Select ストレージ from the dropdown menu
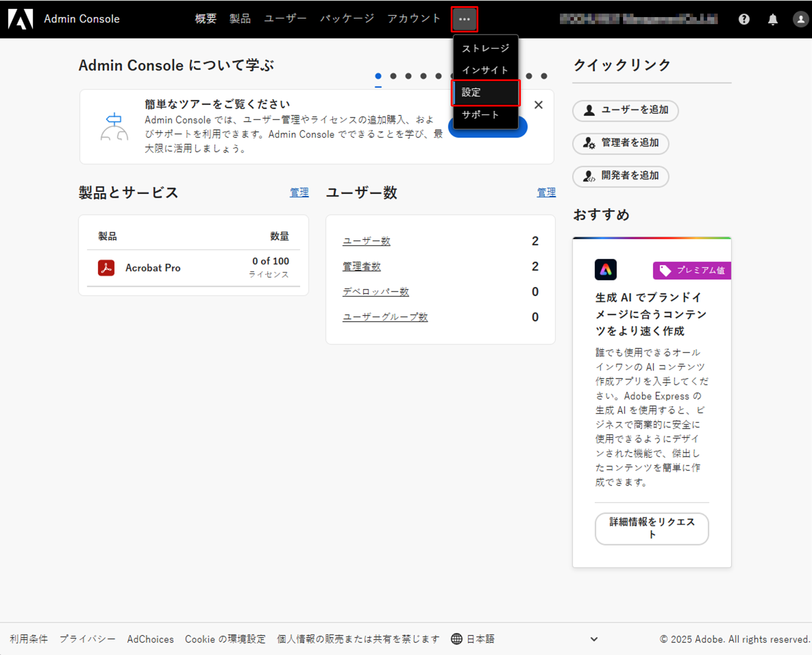Screen dimensions: 812x655 tap(485, 48)
